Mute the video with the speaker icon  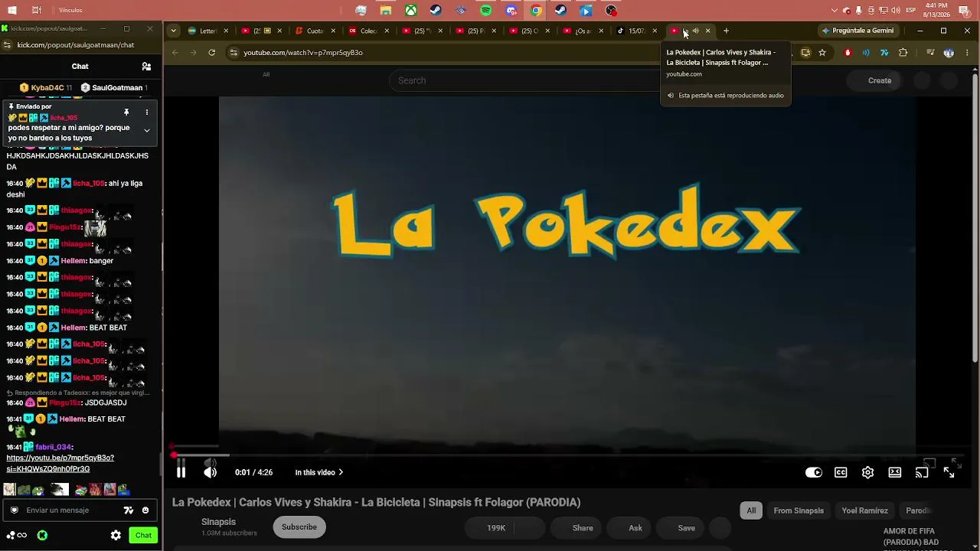click(x=210, y=472)
